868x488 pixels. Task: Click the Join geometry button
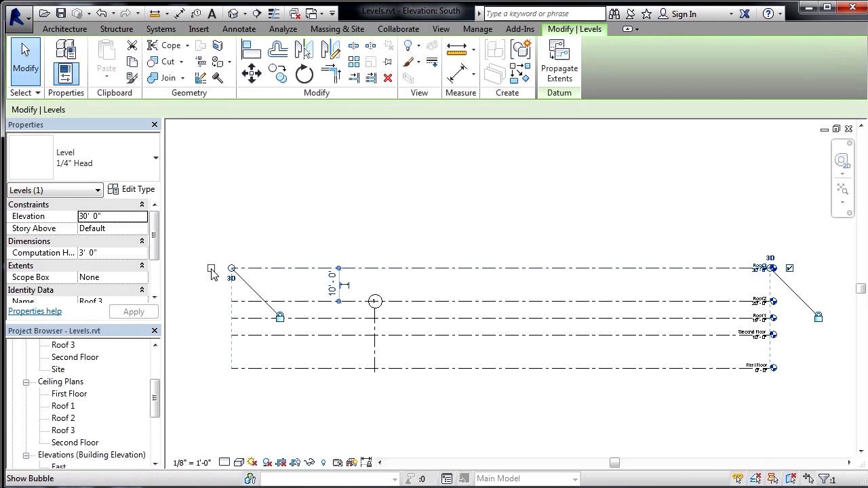162,78
